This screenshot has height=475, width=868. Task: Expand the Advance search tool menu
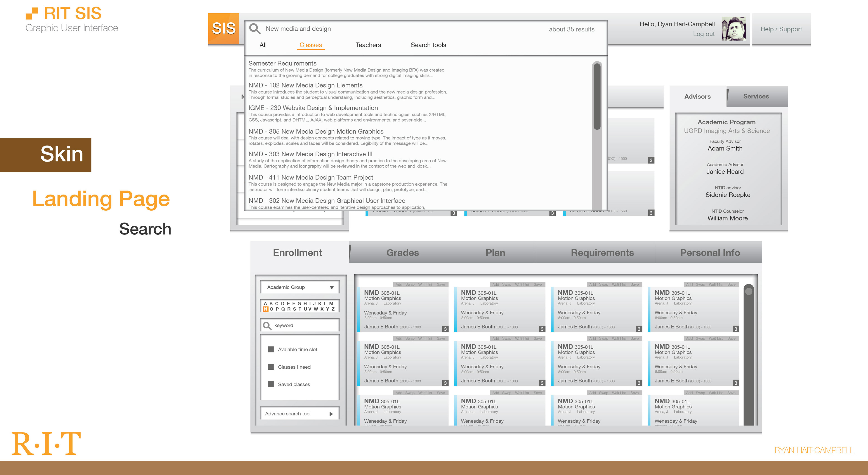tap(288, 414)
